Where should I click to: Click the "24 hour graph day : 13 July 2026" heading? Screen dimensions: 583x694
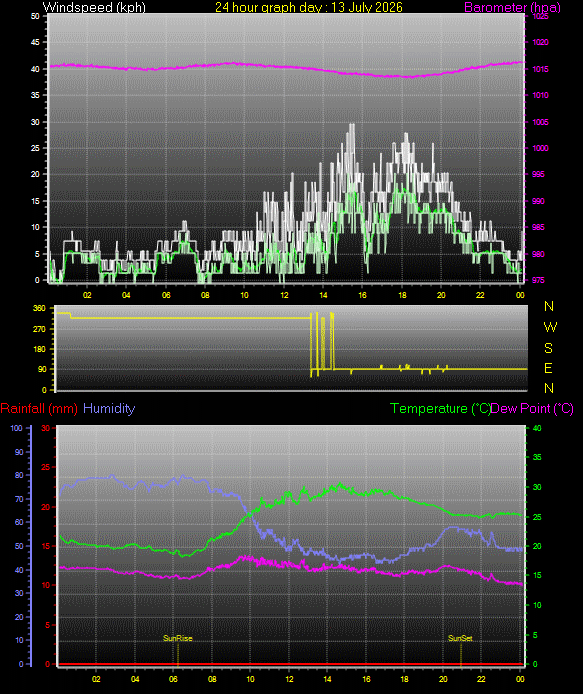point(309,8)
